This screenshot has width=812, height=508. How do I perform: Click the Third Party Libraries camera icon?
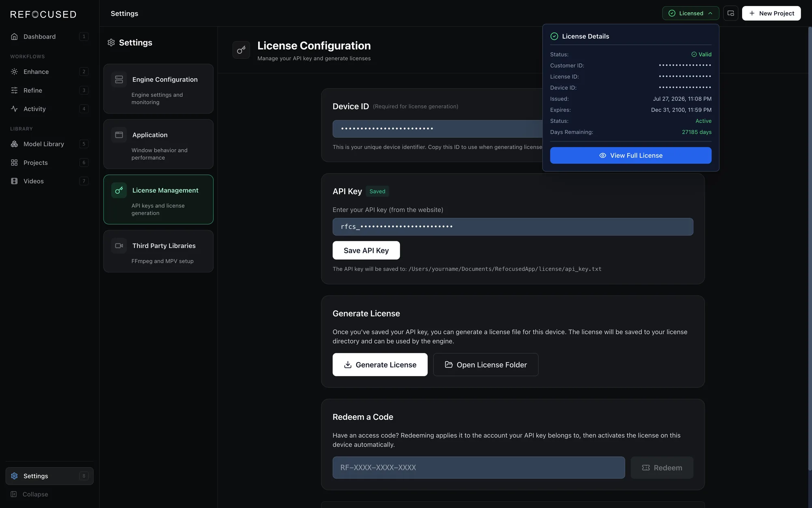click(119, 245)
